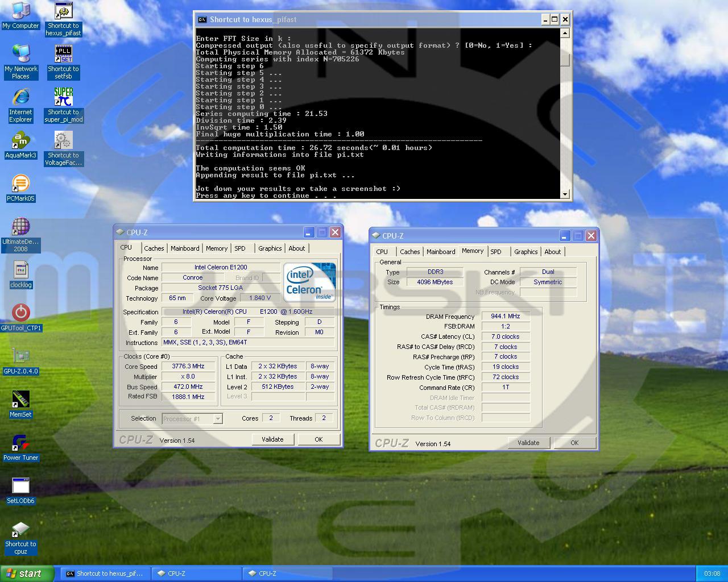Image resolution: width=728 pixels, height=582 pixels.
Task: Click memory Size value 4096 MBytes
Action: click(435, 282)
